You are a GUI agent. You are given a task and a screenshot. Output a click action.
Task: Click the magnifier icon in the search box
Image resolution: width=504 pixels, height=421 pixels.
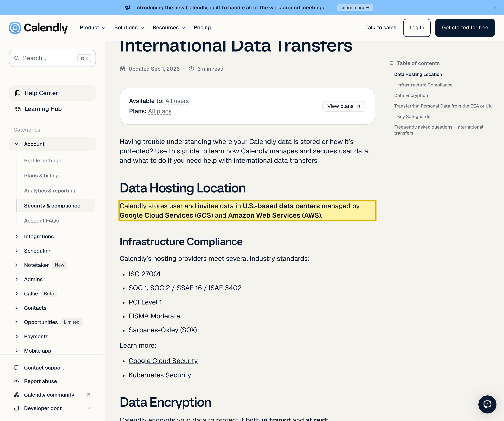17,58
